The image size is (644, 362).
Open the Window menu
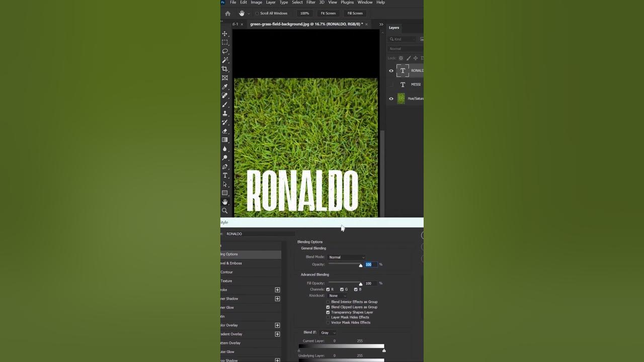click(x=365, y=3)
